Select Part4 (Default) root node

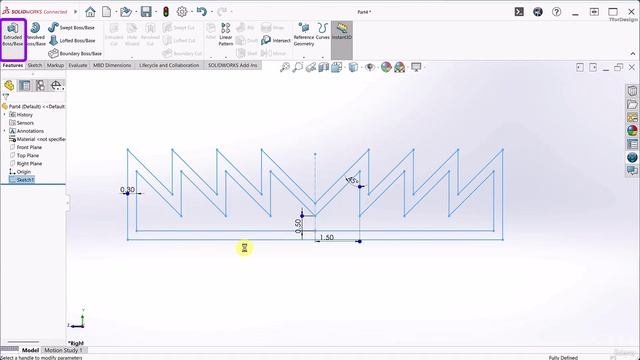(x=33, y=107)
